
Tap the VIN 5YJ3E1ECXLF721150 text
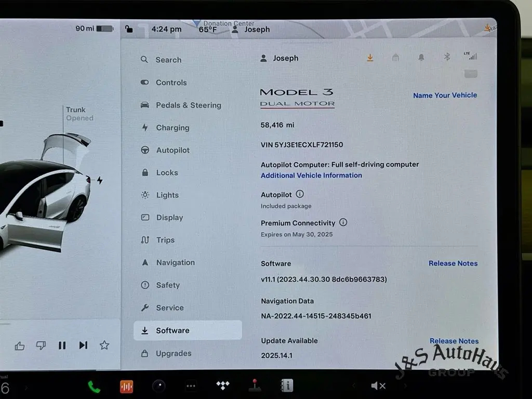[302, 145]
